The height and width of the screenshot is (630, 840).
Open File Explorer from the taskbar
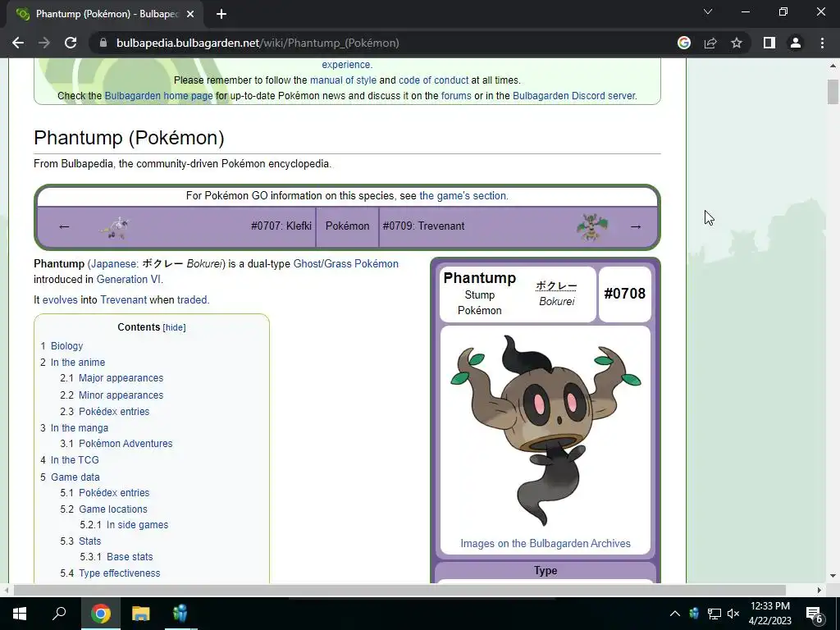pyautogui.click(x=140, y=614)
